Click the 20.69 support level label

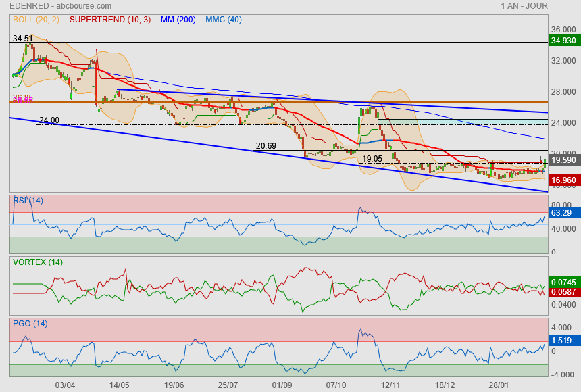(x=266, y=145)
